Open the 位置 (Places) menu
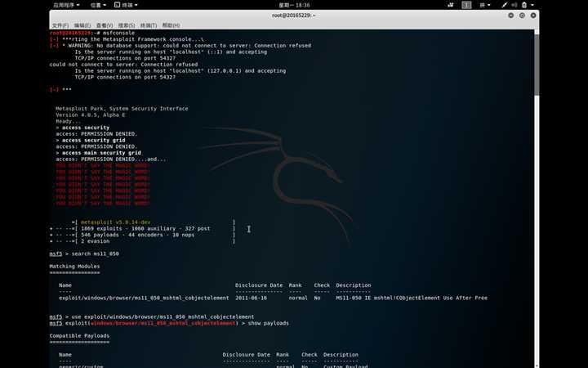The image size is (588, 368). coord(98,5)
